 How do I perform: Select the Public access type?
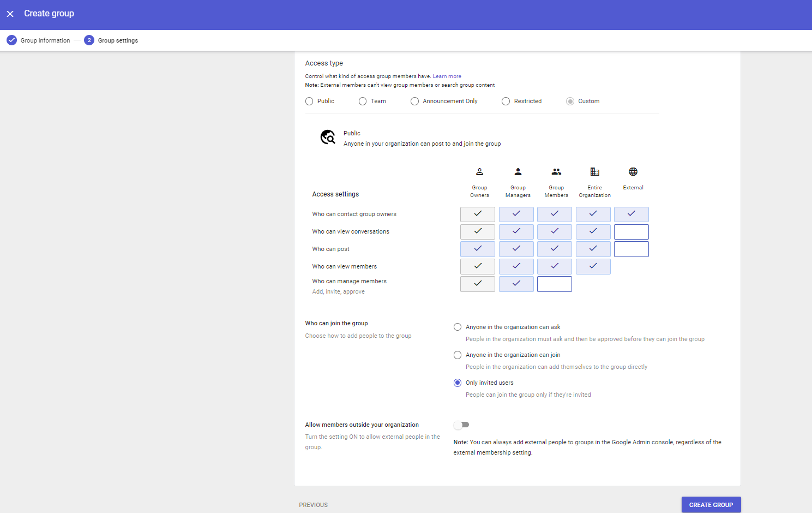click(x=310, y=101)
